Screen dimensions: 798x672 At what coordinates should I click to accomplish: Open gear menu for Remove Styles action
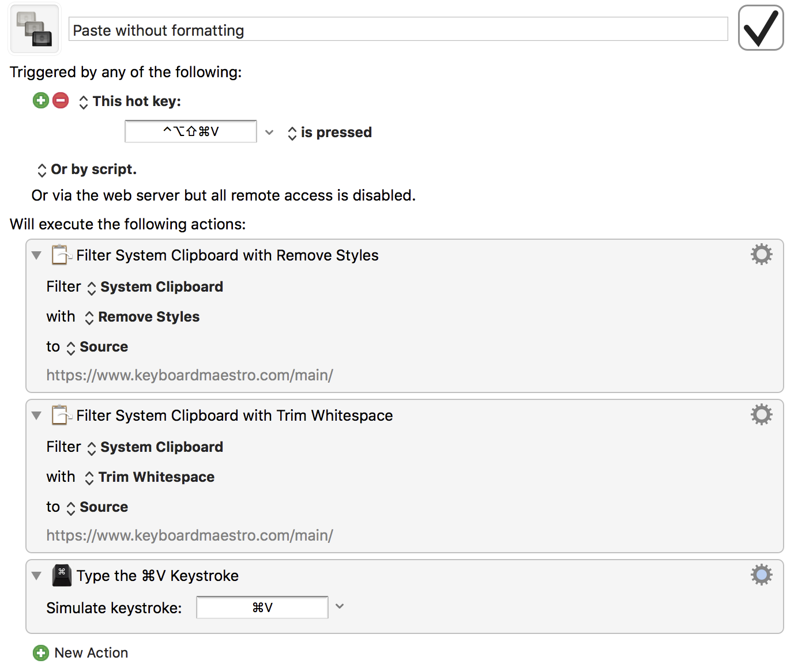[761, 254]
